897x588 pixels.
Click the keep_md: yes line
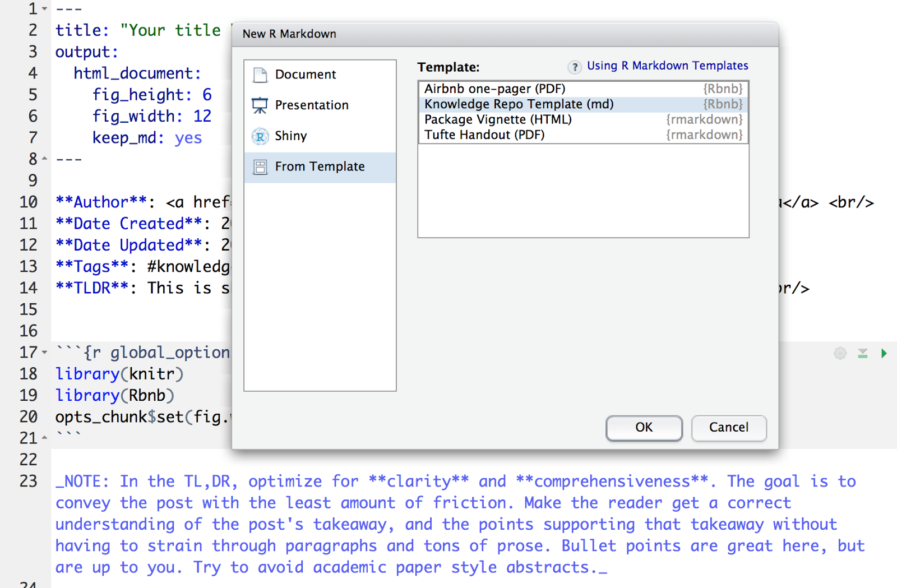pos(147,138)
